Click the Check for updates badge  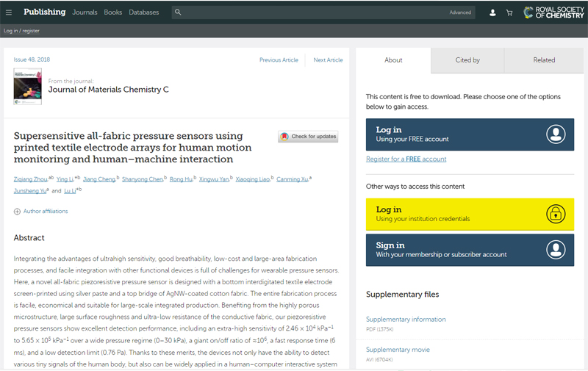[x=308, y=137]
